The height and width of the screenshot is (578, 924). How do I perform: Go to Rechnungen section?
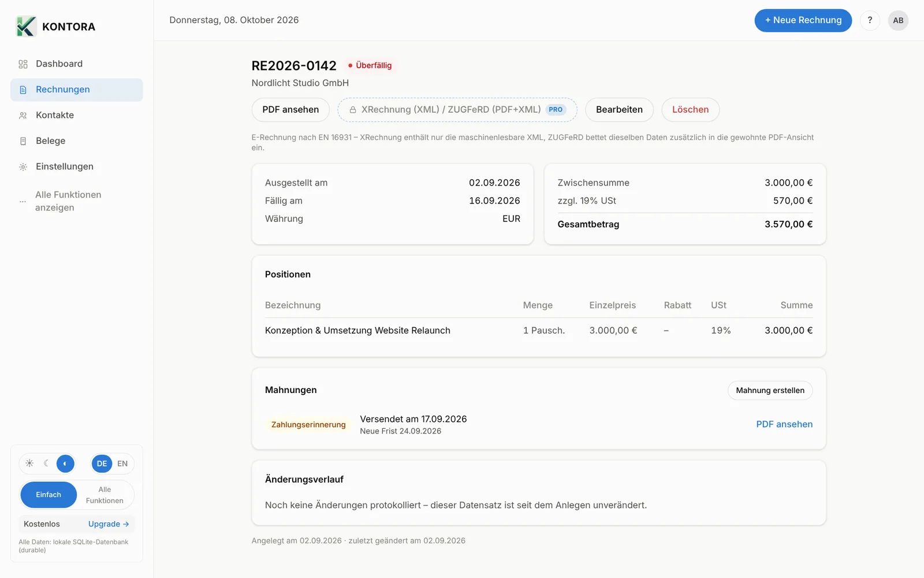pos(77,90)
